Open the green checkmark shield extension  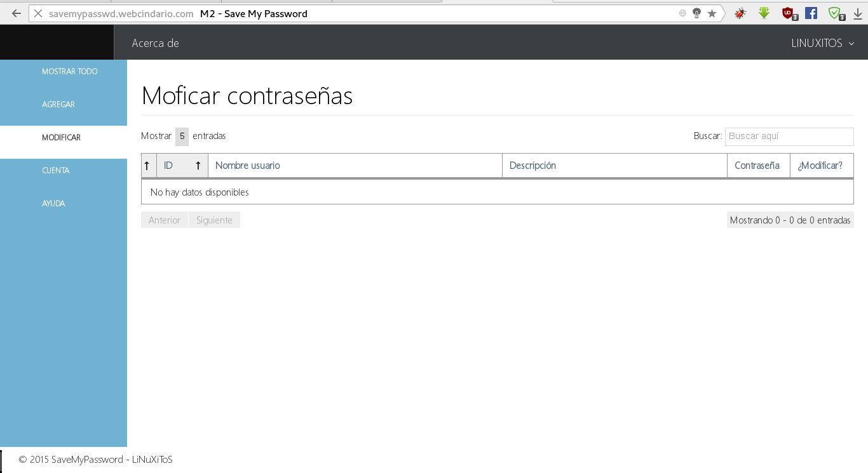(836, 13)
